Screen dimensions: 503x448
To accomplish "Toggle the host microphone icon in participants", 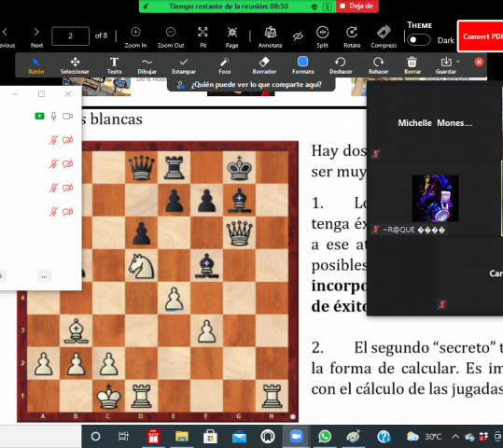I will 54,116.
